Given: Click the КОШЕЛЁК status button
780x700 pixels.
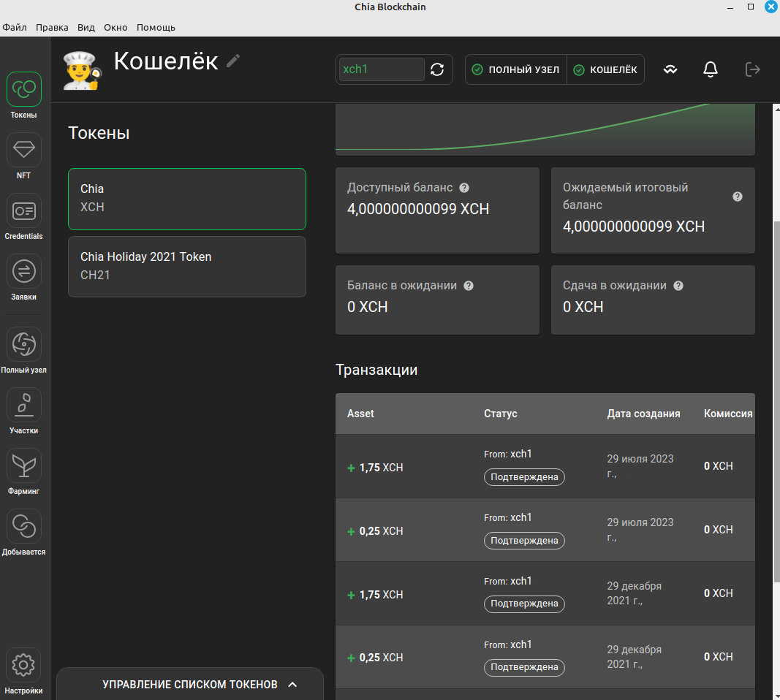Looking at the screenshot, I should pos(605,69).
